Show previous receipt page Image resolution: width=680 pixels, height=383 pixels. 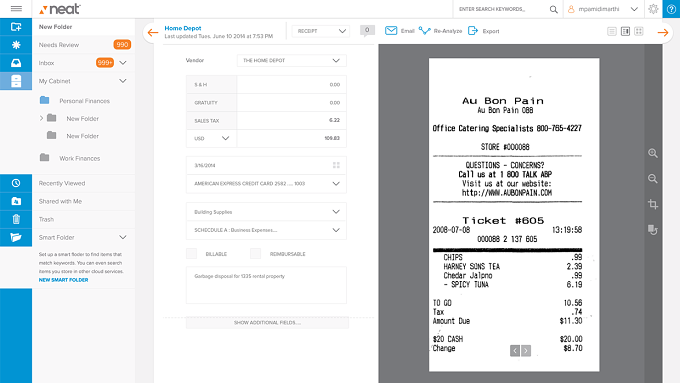(515, 350)
